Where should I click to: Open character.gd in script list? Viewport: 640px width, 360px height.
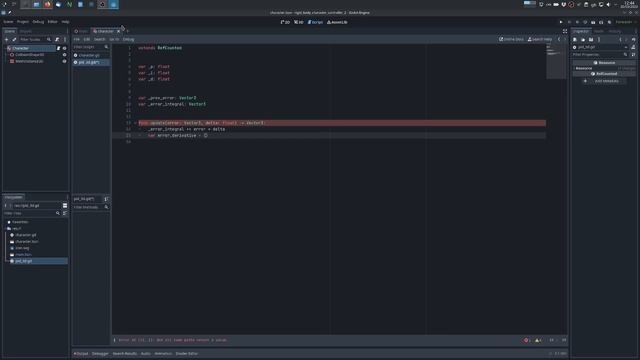tap(89, 55)
